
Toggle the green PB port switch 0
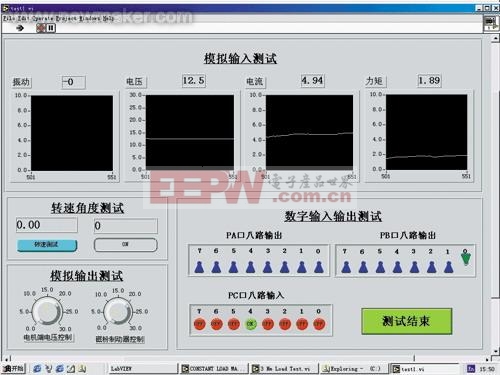(x=466, y=258)
